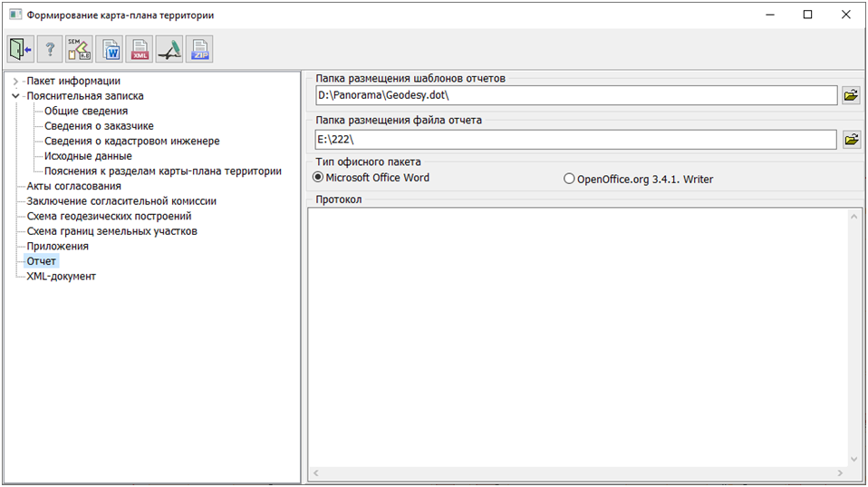Select XML-документ in the tree
The width and height of the screenshot is (868, 487).
pos(62,277)
